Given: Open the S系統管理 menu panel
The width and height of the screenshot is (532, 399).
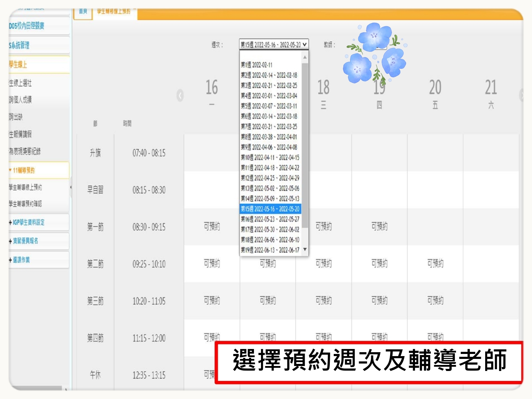Looking at the screenshot, I should click(20, 45).
